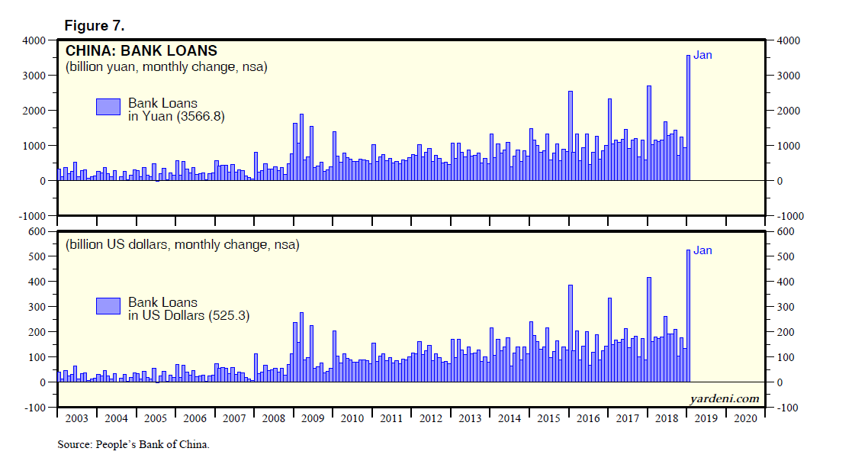Click the Bank Loans in Yuan legend swatch
Screen dimensions: 868x474
108,107
